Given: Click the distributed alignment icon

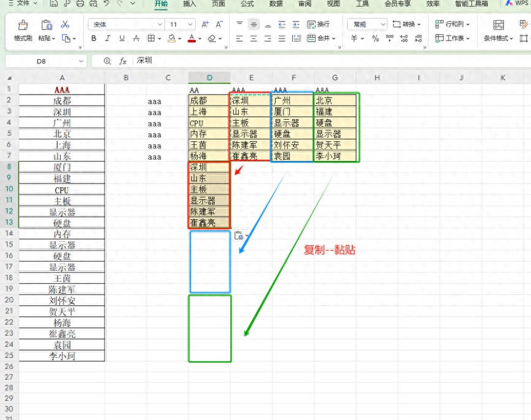Looking at the screenshot, I should tap(296, 39).
